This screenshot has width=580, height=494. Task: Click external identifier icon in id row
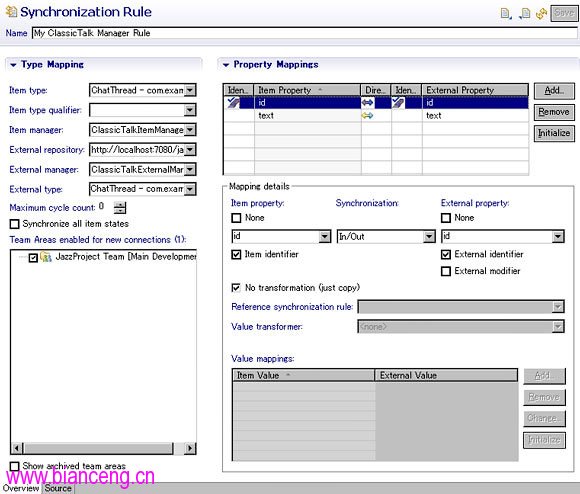pos(398,102)
